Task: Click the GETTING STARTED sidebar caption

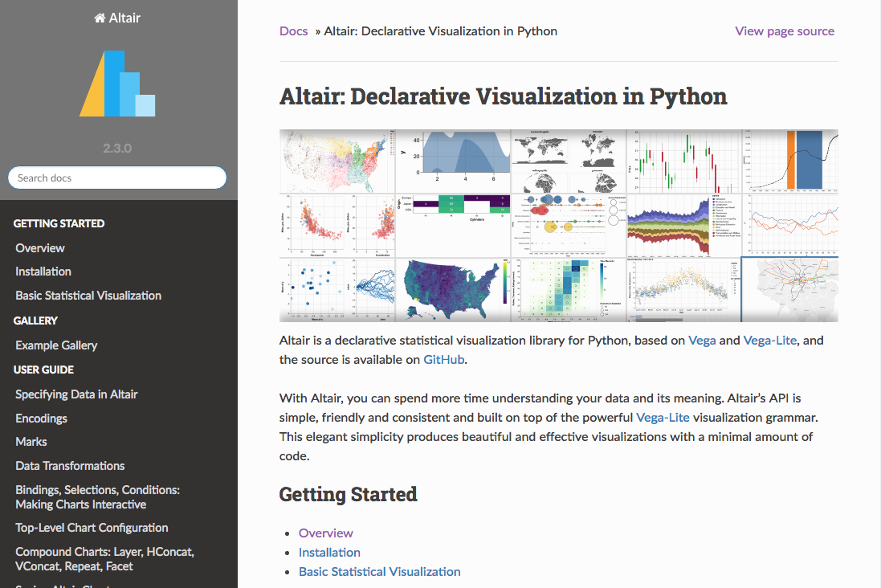Action: click(x=59, y=224)
